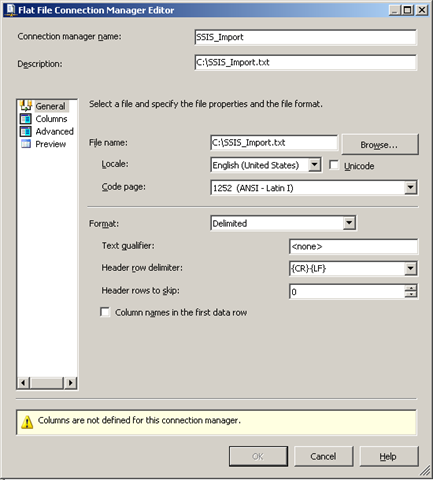Viewport: 433px width, 480px height.
Task: Click the title bar application icon
Action: (x=11, y=10)
